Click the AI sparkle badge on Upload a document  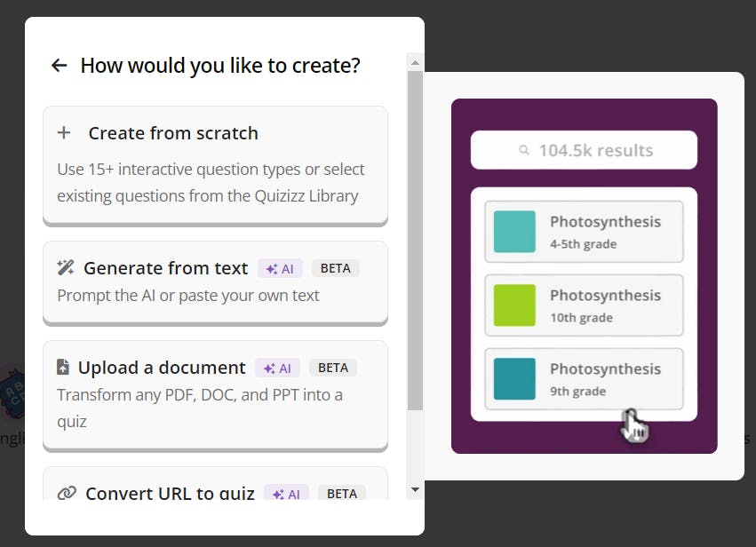click(277, 369)
